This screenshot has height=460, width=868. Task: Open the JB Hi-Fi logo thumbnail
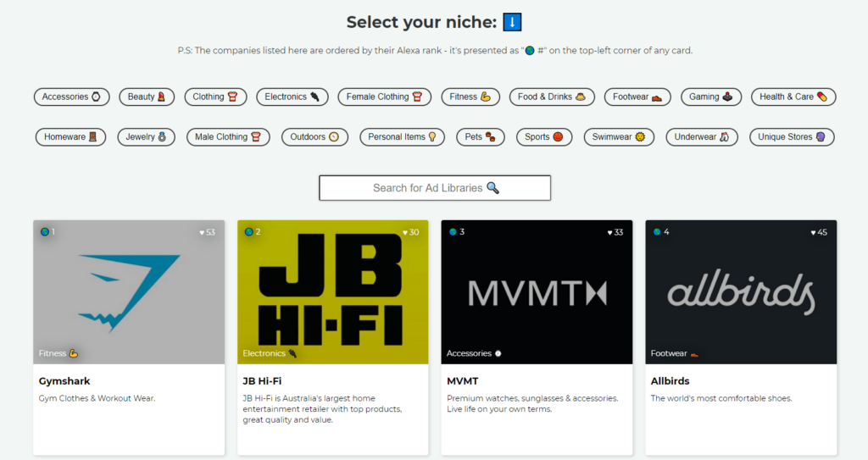point(332,292)
